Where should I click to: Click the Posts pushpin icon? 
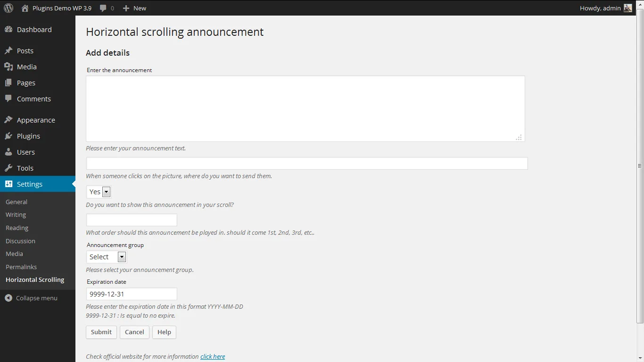tap(8, 50)
